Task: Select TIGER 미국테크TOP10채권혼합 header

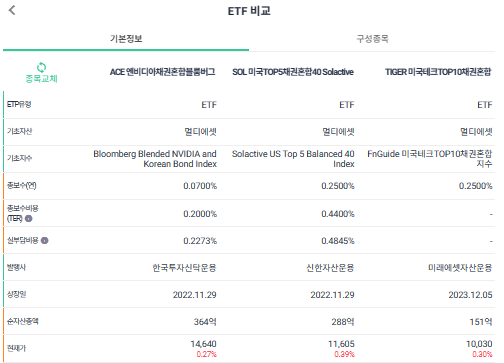Action: click(x=438, y=72)
